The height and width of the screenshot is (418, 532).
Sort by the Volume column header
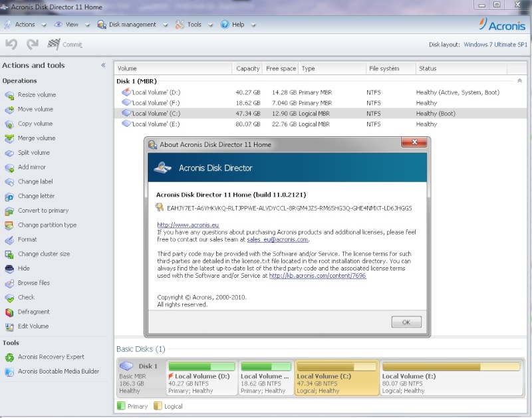click(174, 68)
